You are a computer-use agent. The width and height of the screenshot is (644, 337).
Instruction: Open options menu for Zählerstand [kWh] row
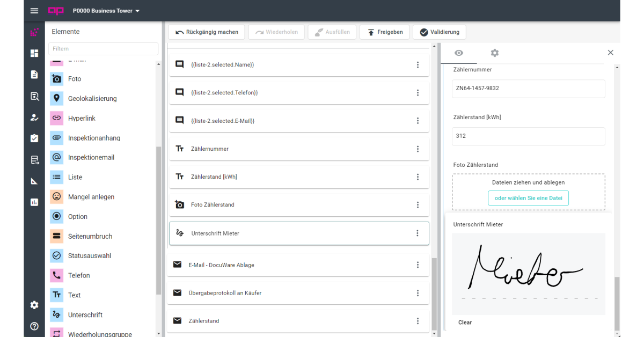coord(418,177)
